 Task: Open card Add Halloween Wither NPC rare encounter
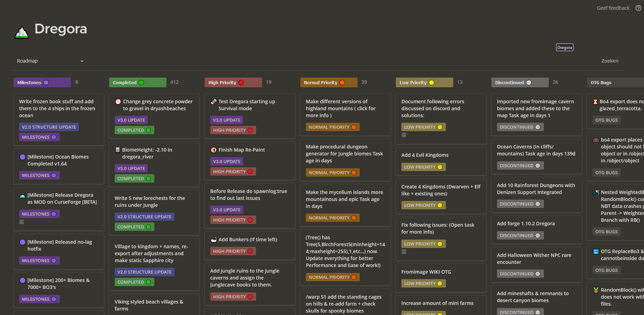coord(537,265)
